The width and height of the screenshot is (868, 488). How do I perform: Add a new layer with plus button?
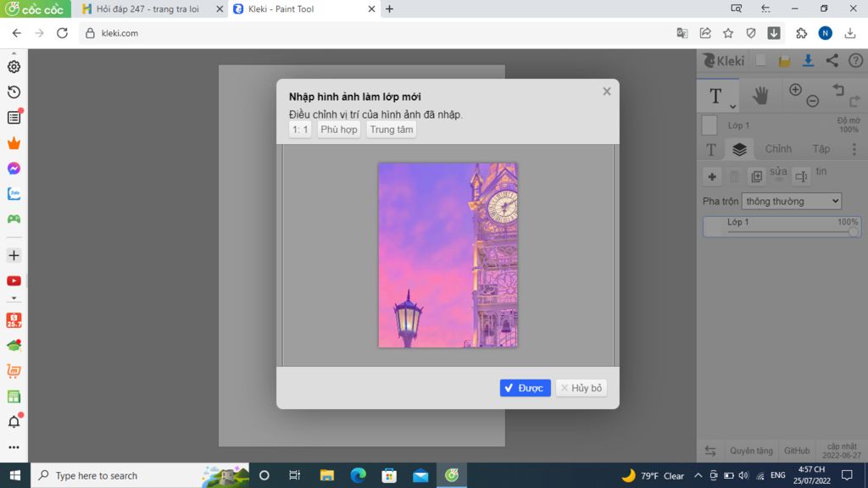tap(712, 176)
